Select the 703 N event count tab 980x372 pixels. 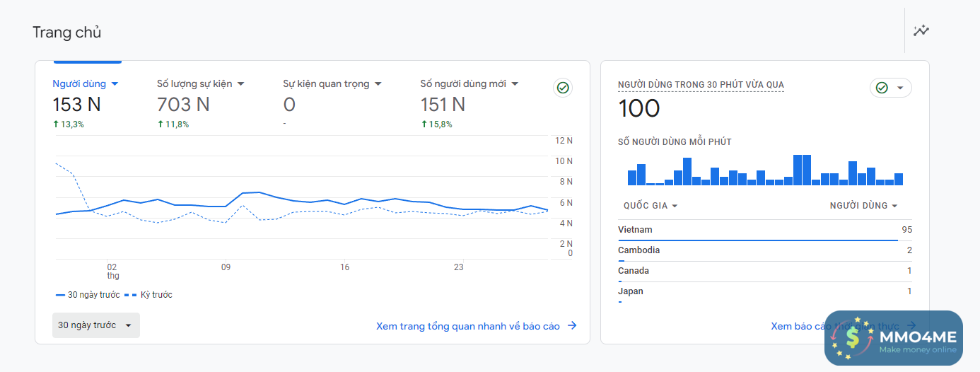point(183,105)
